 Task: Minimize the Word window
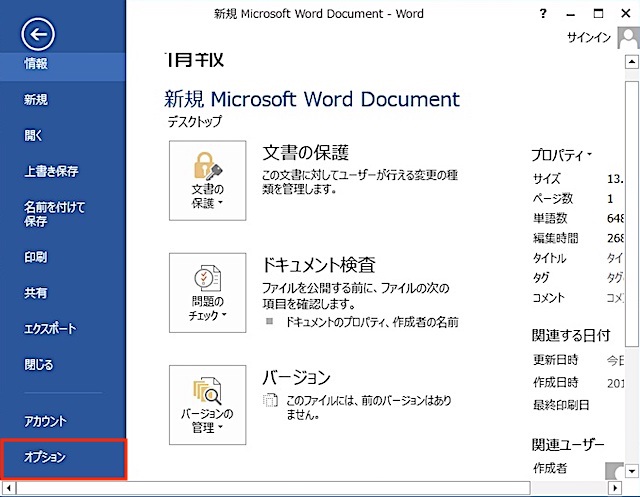[x=571, y=14]
